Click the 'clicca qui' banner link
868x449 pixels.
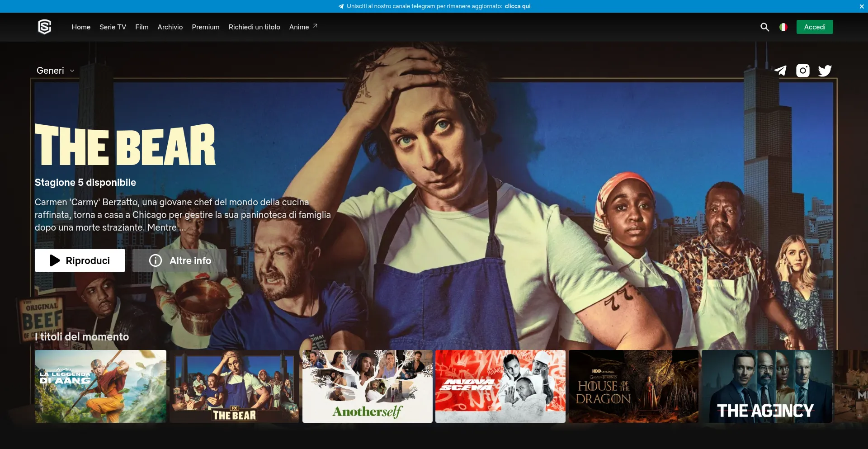click(x=518, y=6)
